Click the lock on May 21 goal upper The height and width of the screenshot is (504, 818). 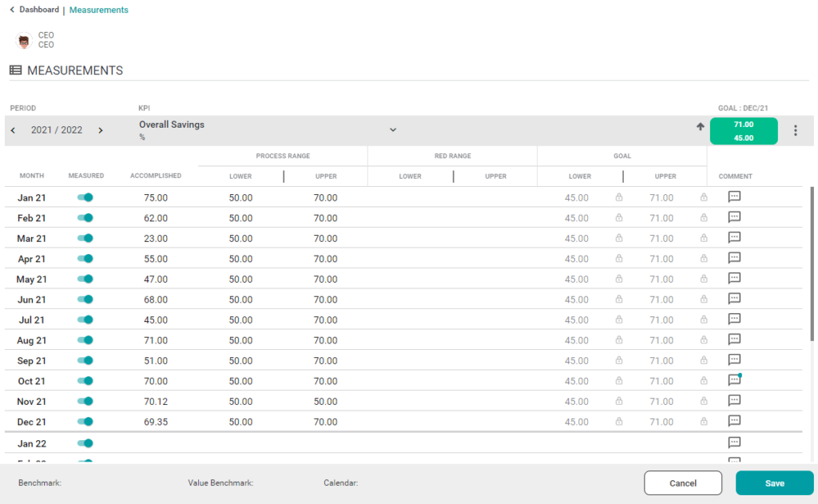(x=704, y=279)
